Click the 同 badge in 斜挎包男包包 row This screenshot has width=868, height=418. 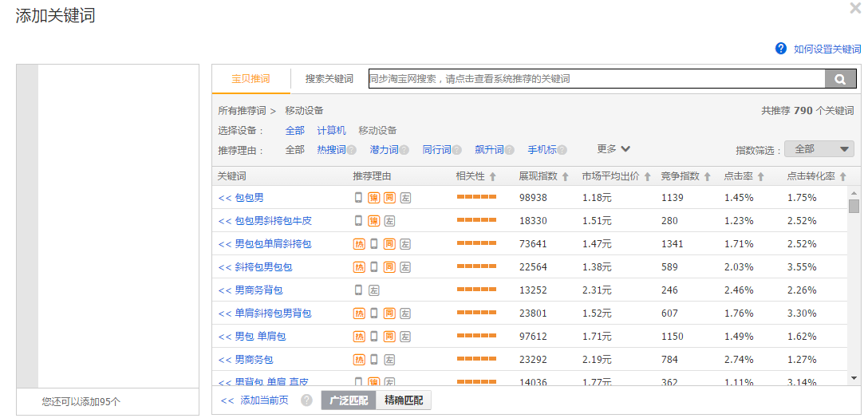[389, 267]
